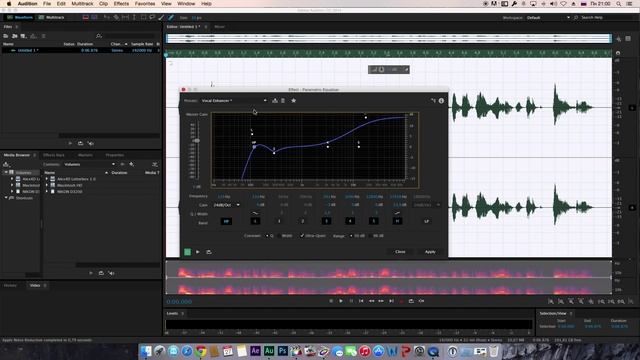640x360 pixels.
Task: Open the Multitrack menu
Action: click(x=82, y=4)
